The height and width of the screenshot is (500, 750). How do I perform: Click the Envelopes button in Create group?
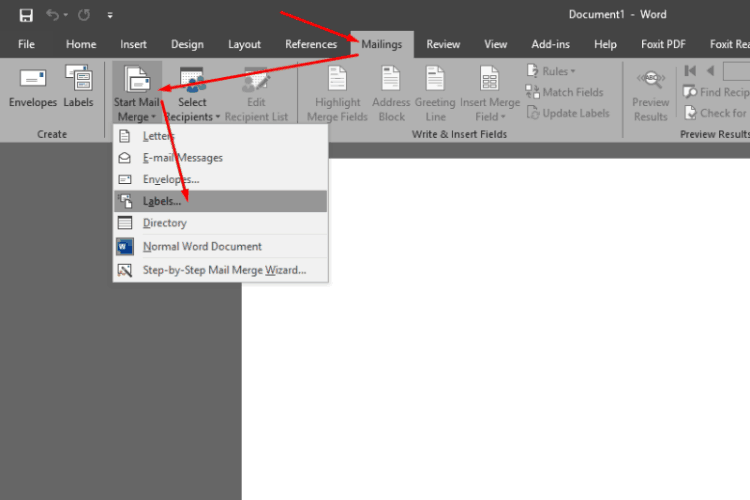pos(33,87)
